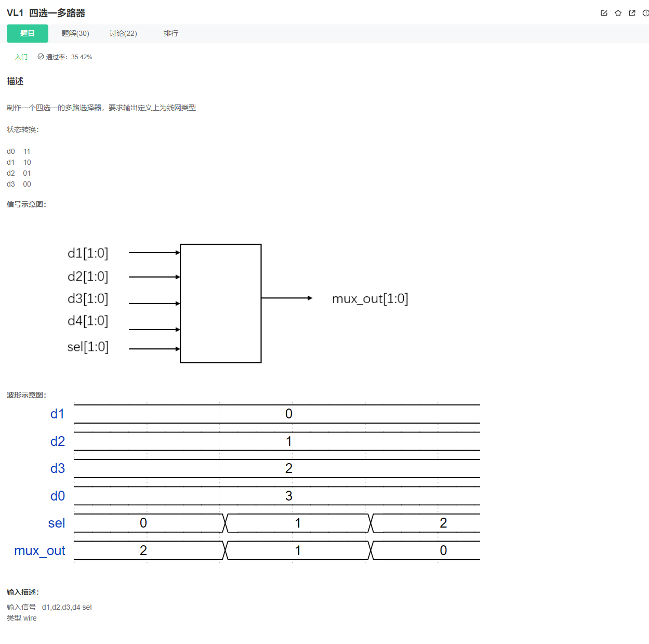Open the 题解(30) tab

pyautogui.click(x=75, y=33)
